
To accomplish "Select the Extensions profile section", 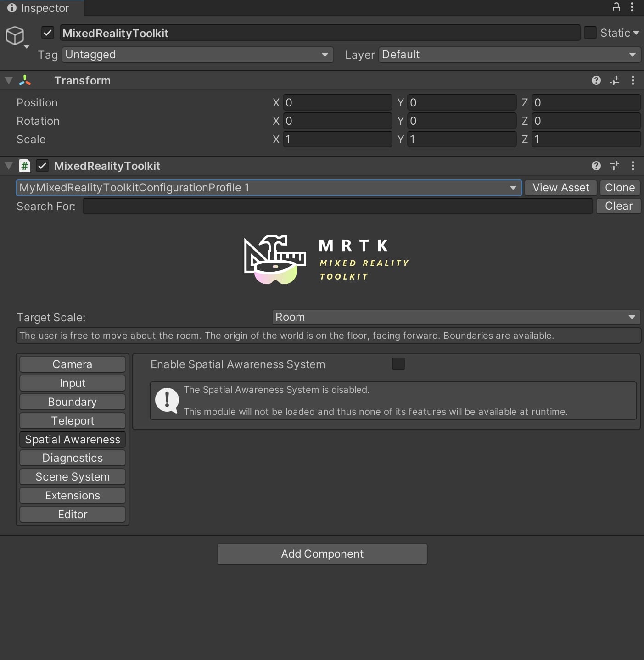I will (x=73, y=495).
